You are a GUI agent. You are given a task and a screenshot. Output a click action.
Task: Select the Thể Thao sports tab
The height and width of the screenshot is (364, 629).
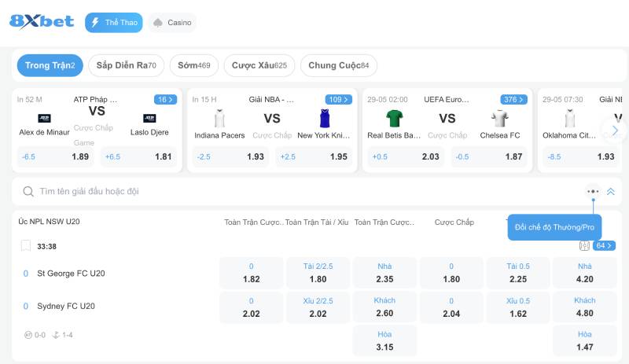[x=114, y=23]
